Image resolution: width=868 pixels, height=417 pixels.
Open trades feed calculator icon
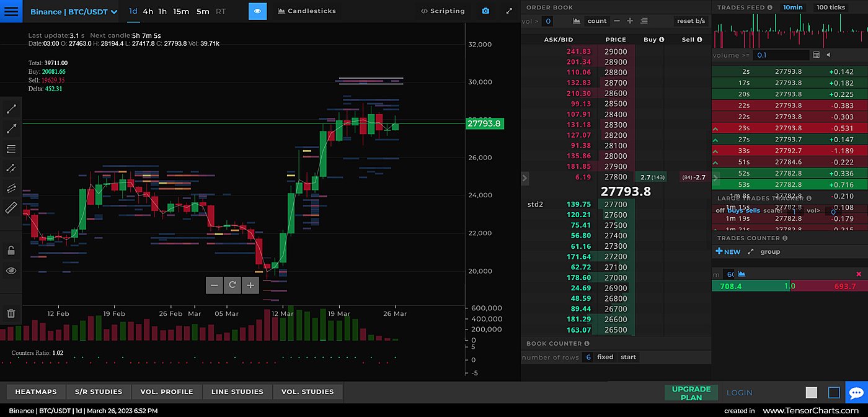click(816, 55)
